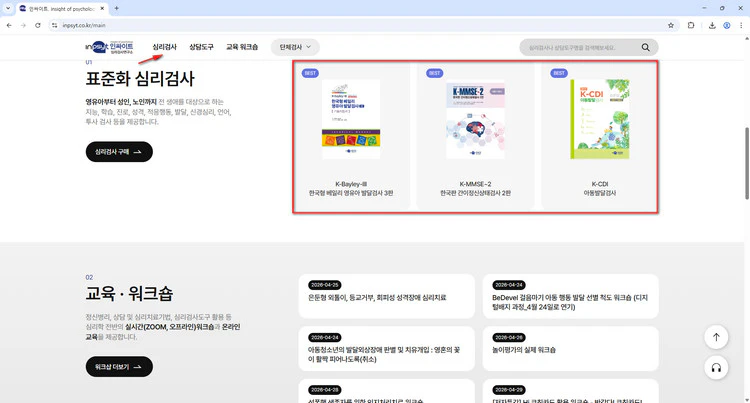Open the headset customer support button

point(716,367)
